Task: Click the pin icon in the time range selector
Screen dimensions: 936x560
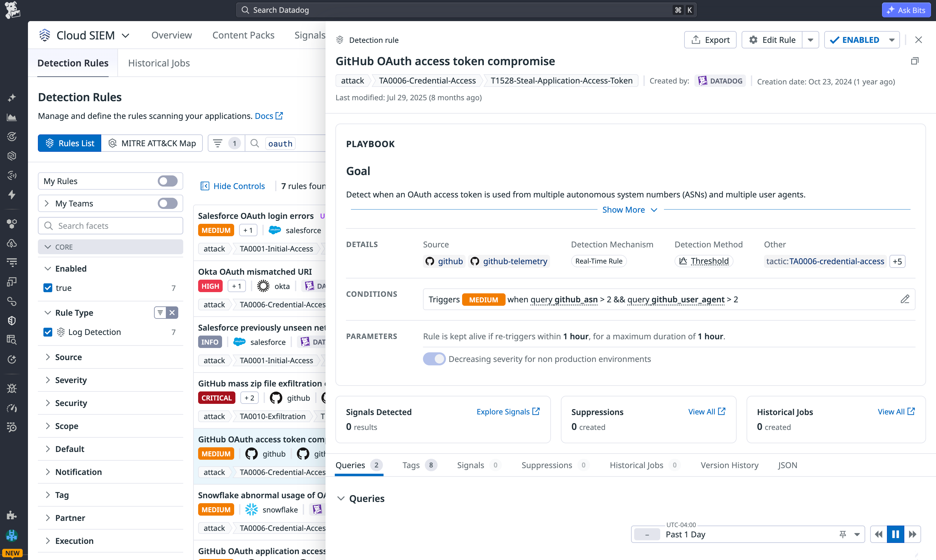Action: tap(843, 534)
